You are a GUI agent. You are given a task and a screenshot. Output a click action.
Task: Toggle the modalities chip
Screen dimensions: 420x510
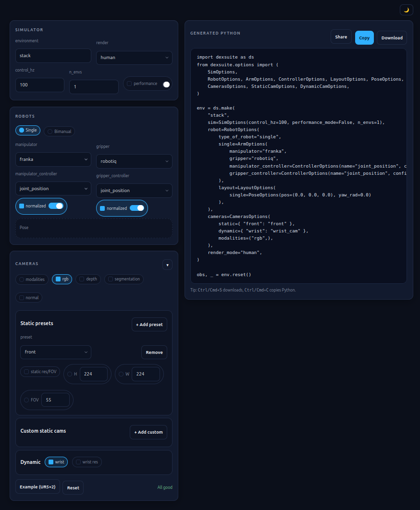32,279
